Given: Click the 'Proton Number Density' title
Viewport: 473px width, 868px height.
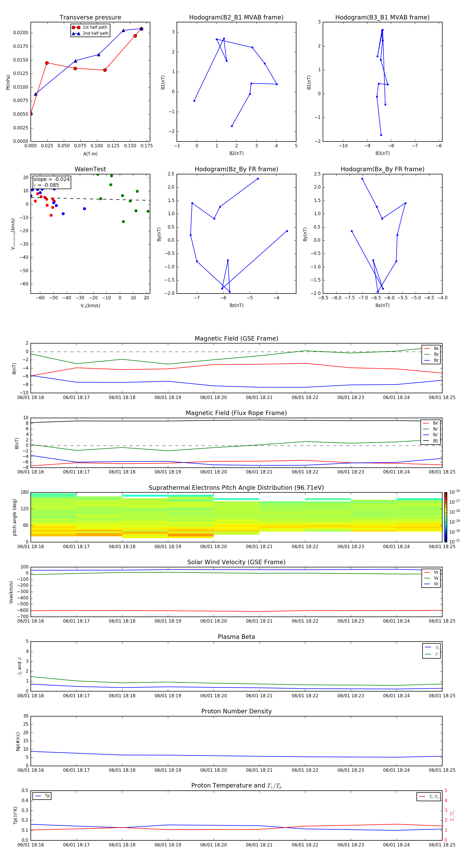Looking at the screenshot, I should tap(236, 711).
